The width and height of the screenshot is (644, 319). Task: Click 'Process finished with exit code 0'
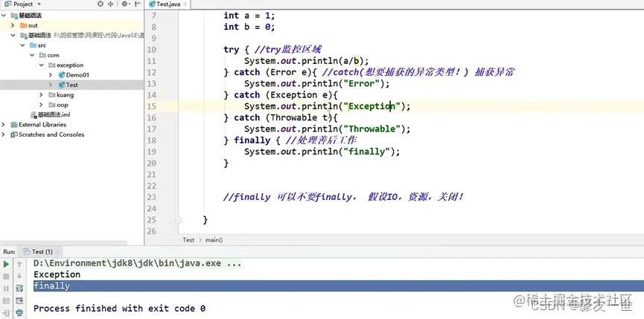click(x=120, y=309)
